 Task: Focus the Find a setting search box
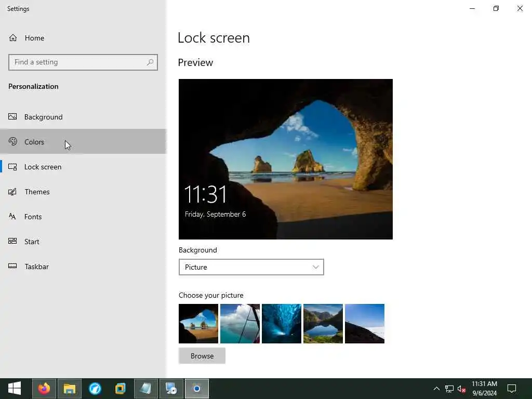[x=83, y=62]
